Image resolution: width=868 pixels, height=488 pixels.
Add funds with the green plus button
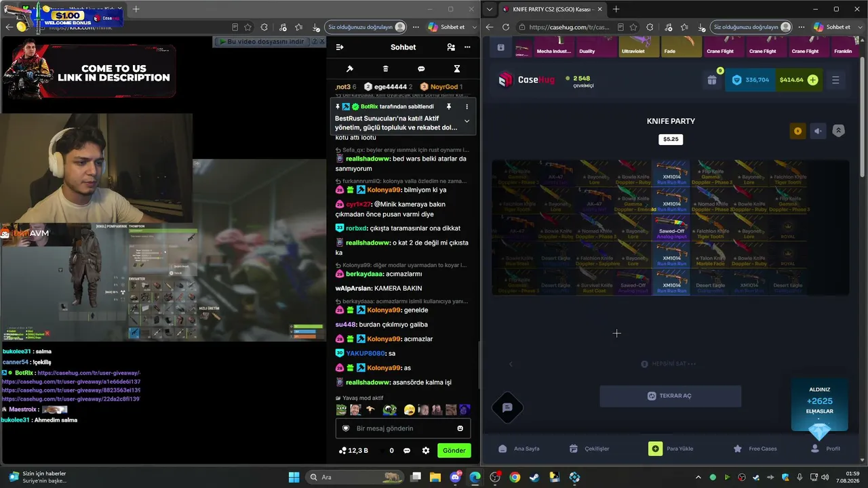(813, 80)
